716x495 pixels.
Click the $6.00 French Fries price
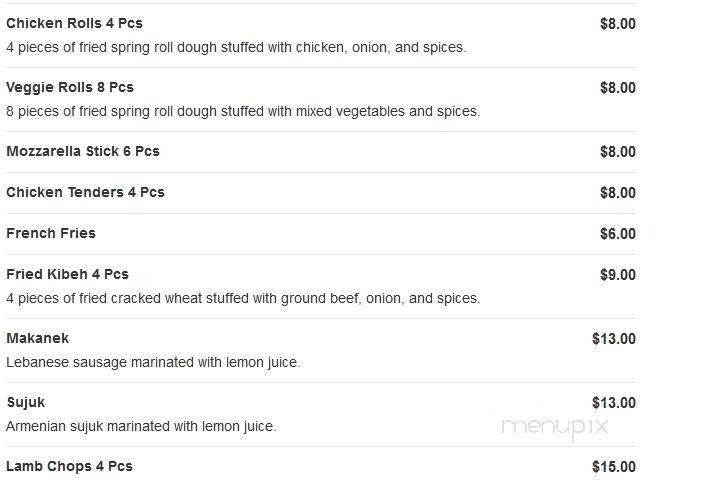pos(618,234)
